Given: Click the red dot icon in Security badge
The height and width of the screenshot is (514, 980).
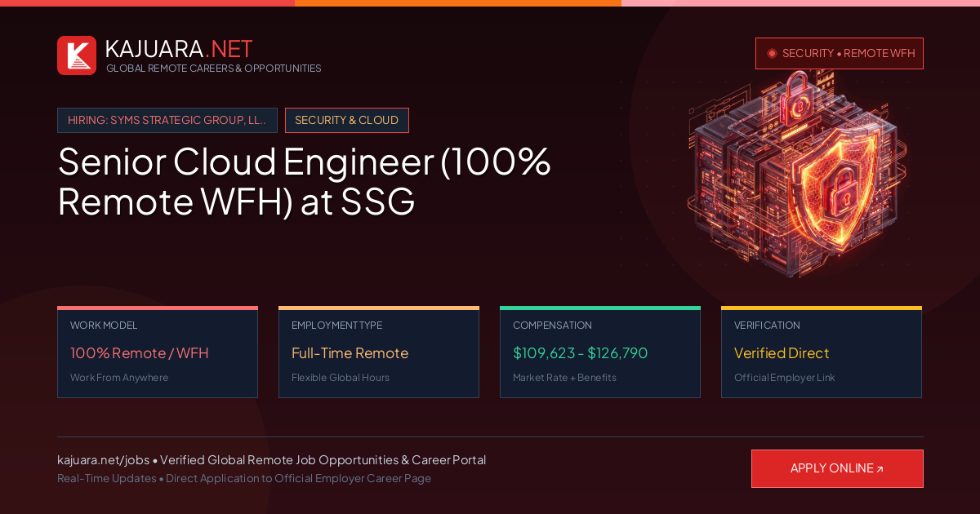Looking at the screenshot, I should pyautogui.click(x=772, y=53).
